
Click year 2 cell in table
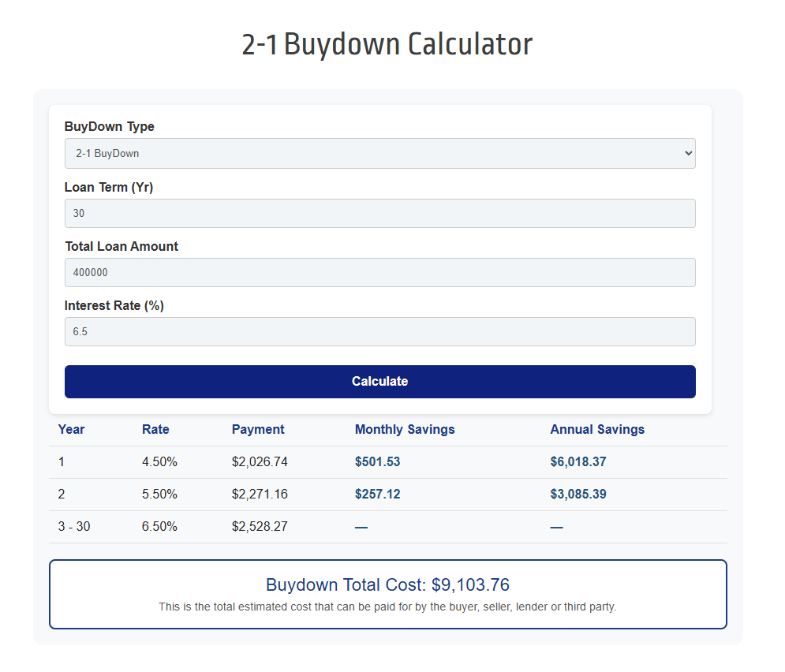pos(61,495)
